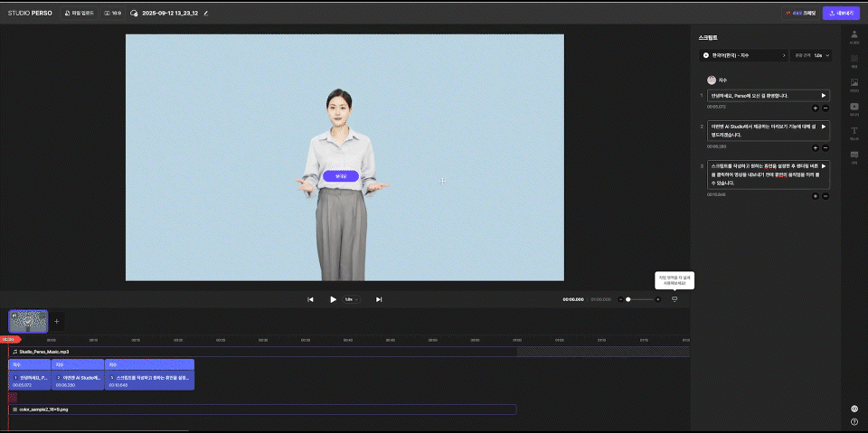This screenshot has width=868, height=433.
Task: Play the video preview
Action: [333, 299]
